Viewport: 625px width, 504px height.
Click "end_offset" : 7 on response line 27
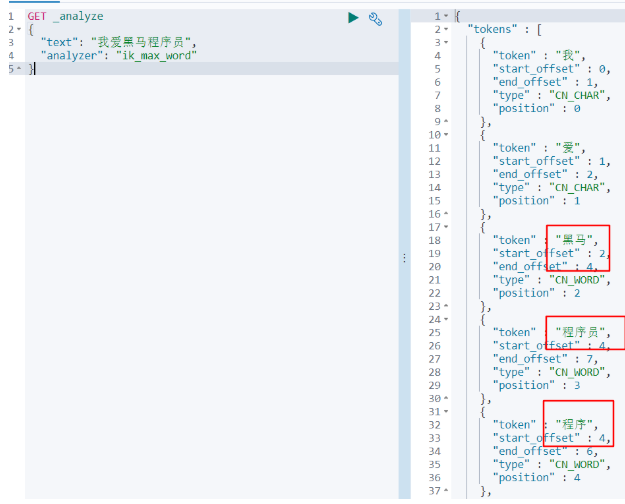pyautogui.click(x=545, y=359)
